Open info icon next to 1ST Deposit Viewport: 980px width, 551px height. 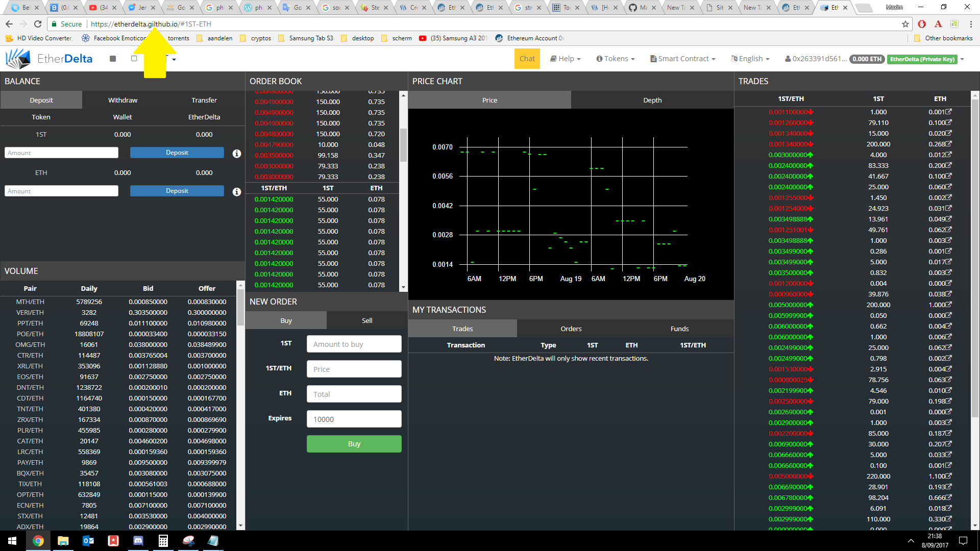coord(237,154)
